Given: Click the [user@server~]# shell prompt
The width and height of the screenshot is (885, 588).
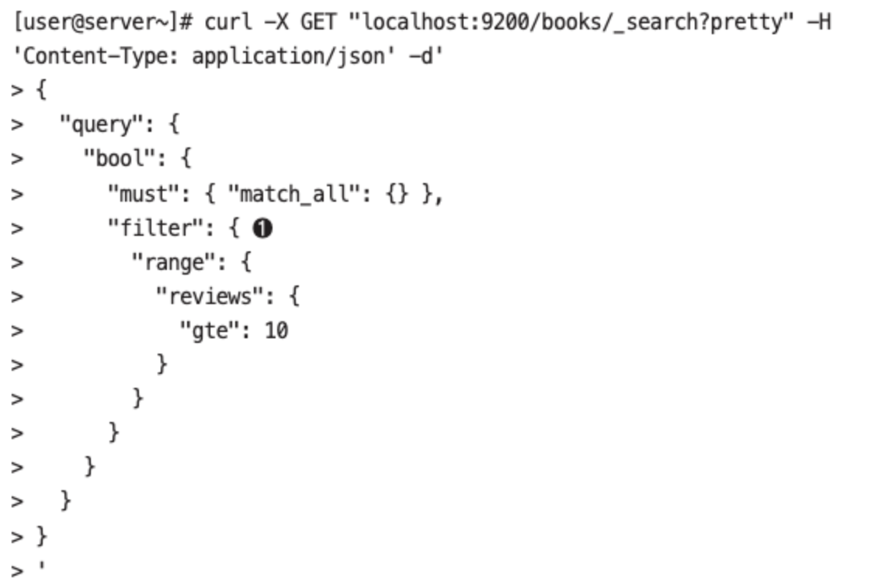Looking at the screenshot, I should (103, 22).
